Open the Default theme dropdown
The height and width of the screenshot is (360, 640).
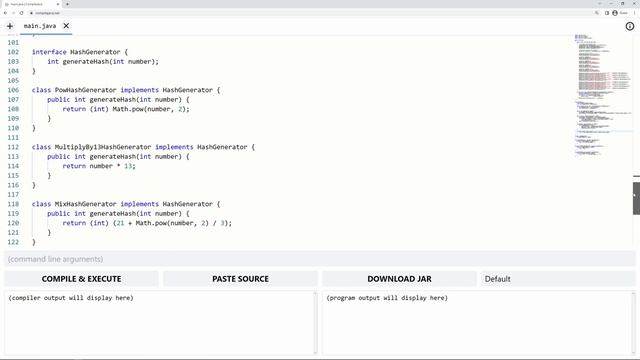click(558, 279)
